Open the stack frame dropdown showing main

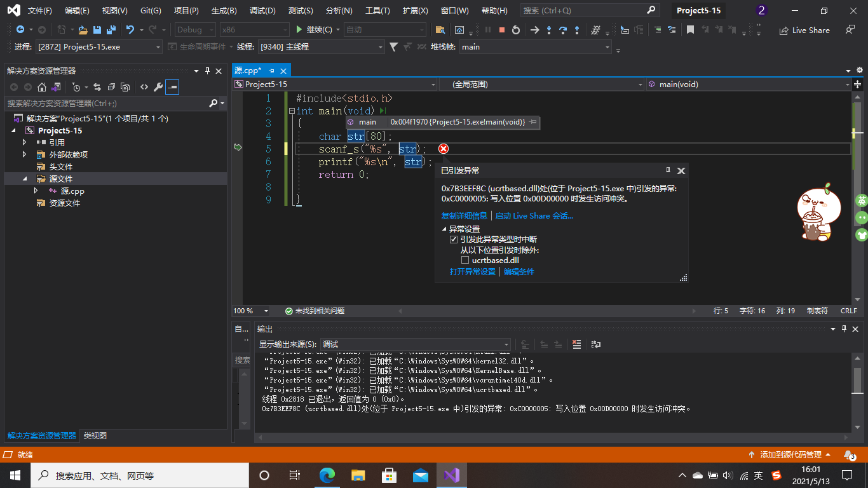pos(535,47)
